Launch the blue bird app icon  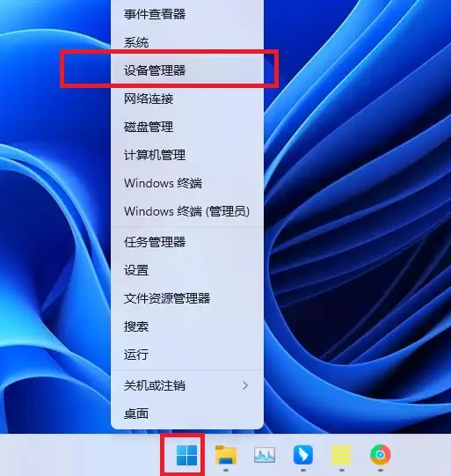(303, 455)
